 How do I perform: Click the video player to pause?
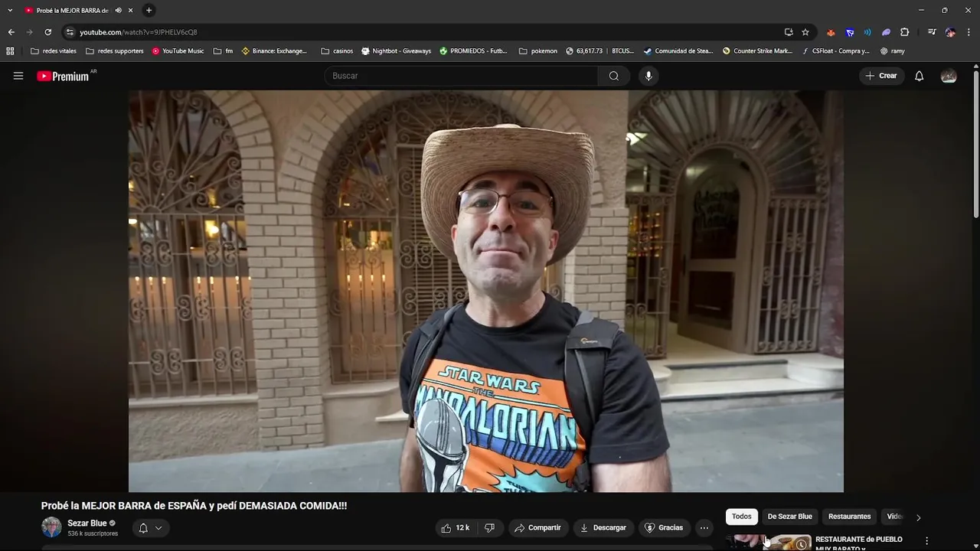point(486,291)
